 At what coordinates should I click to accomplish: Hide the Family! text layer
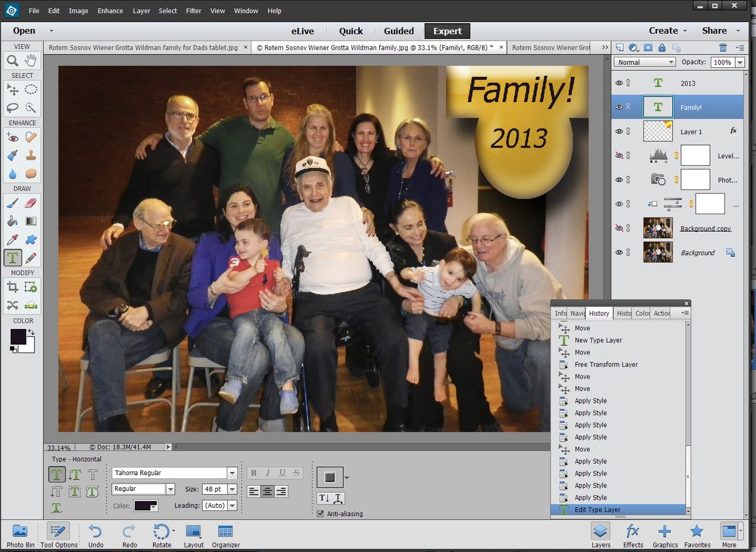pos(619,106)
